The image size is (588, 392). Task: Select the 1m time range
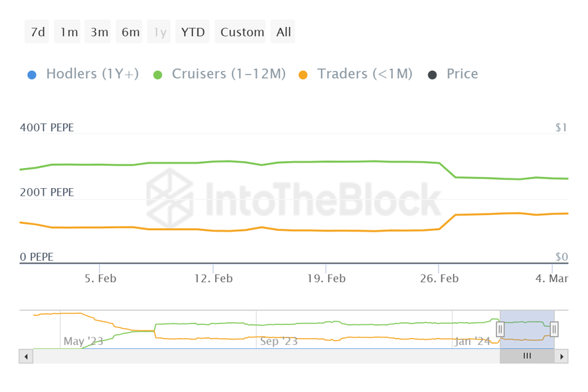[x=68, y=32]
